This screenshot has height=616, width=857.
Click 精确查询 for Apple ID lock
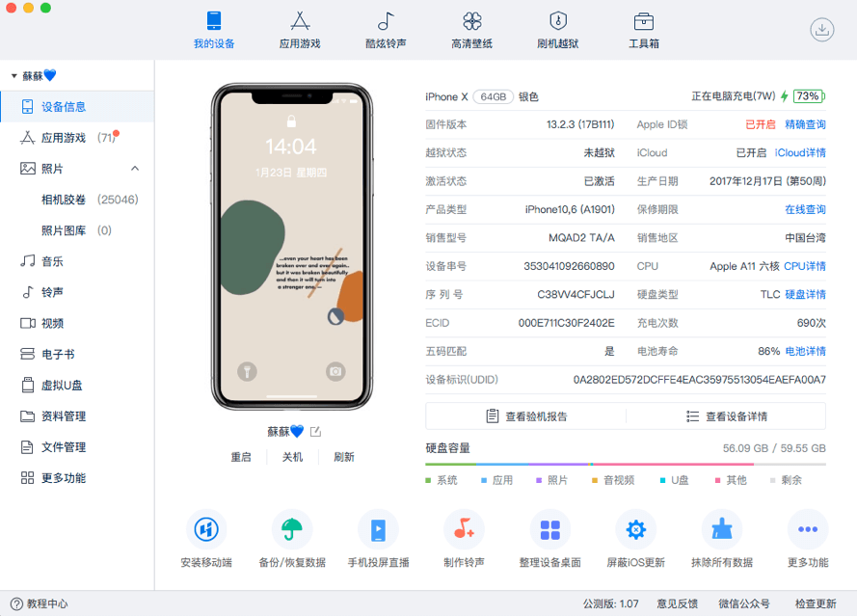pos(805,124)
